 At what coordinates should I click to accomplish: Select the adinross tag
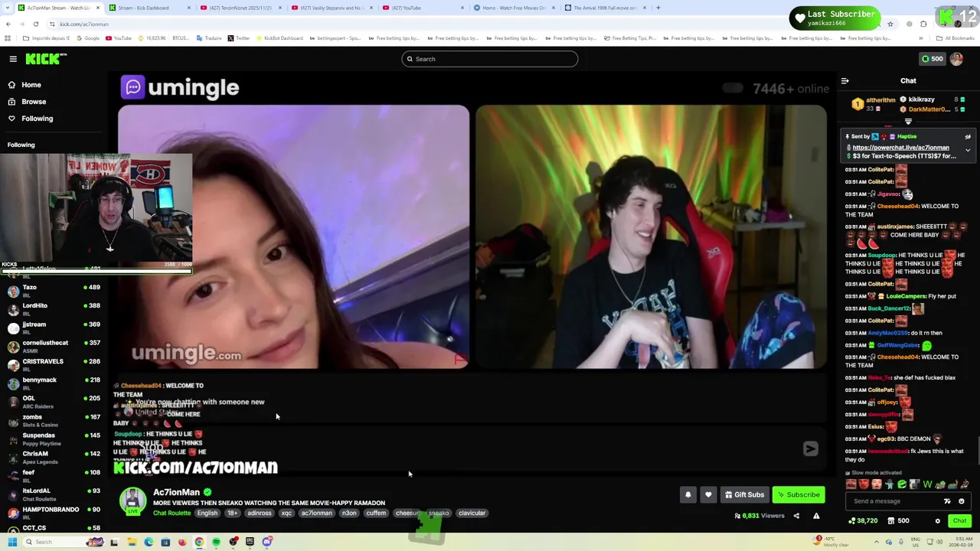tap(259, 514)
